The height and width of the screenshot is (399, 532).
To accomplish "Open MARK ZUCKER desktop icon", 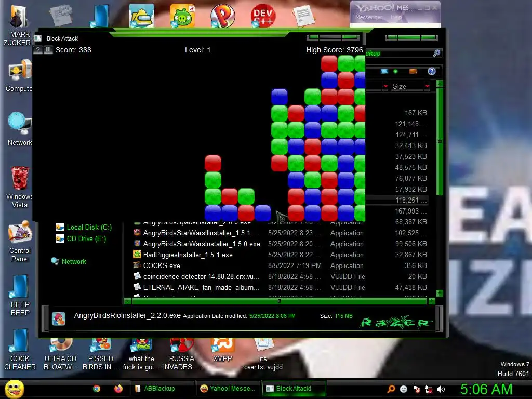I will pyautogui.click(x=19, y=25).
